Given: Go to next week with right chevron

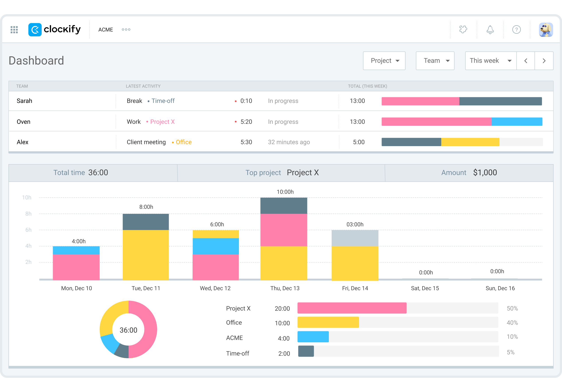Looking at the screenshot, I should coord(544,61).
